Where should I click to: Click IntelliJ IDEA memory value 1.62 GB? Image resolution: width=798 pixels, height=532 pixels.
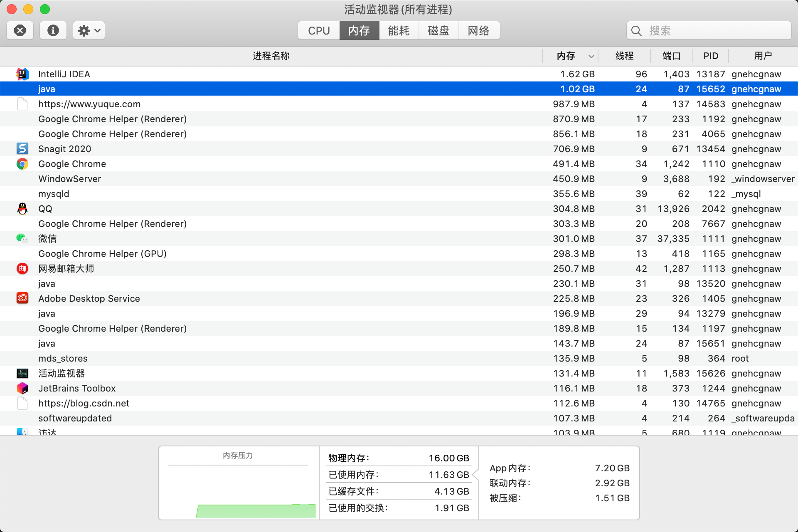tap(577, 74)
